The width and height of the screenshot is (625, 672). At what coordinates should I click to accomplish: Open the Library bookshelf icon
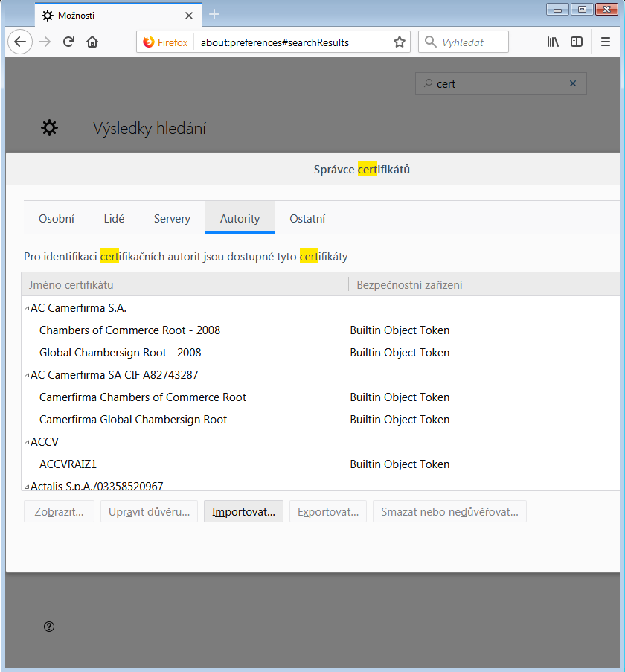pos(553,42)
